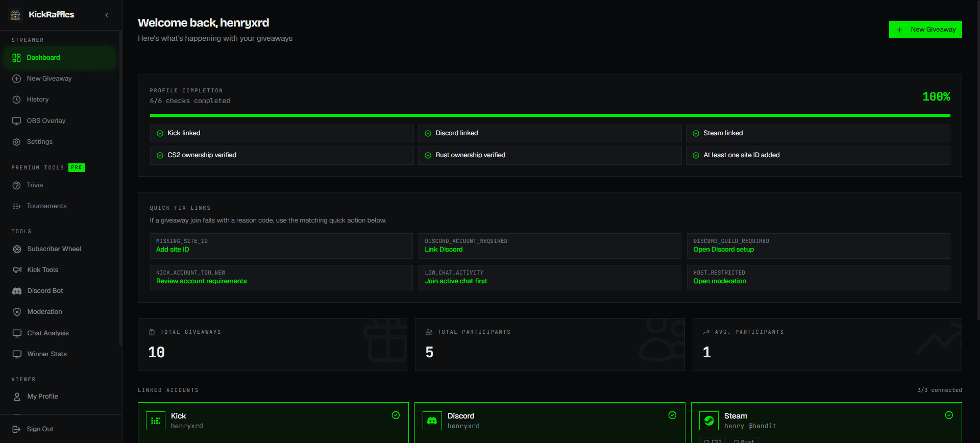Open the Dashboard menu item

[60, 58]
